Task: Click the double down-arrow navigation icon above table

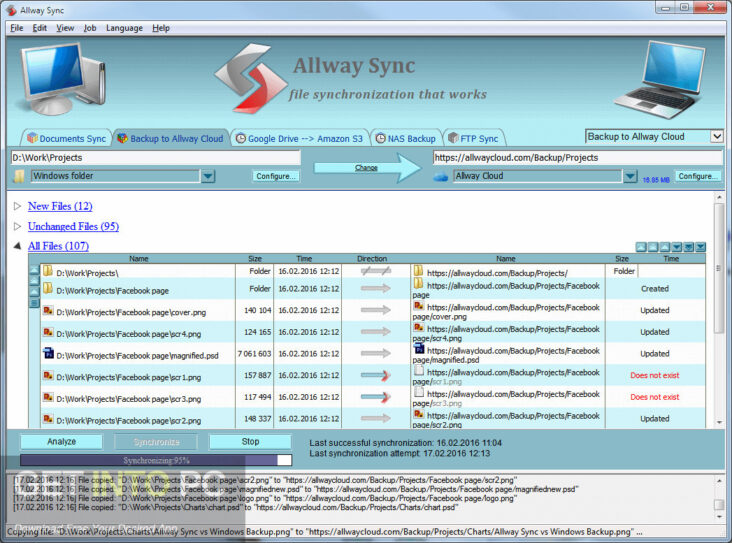Action: (x=689, y=247)
